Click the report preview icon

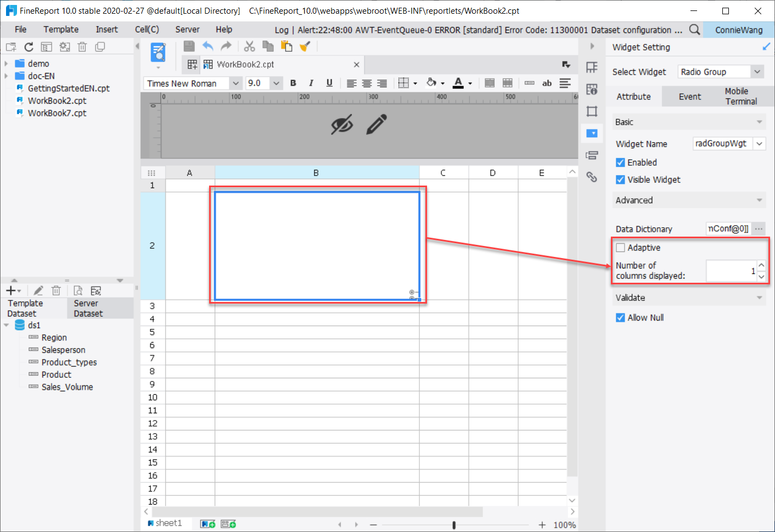point(158,53)
